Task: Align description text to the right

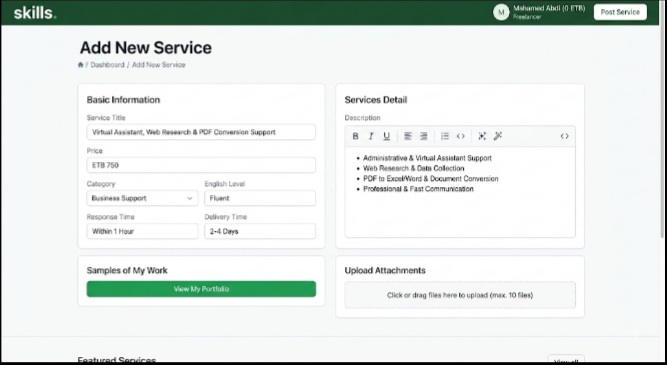Action: [423, 136]
